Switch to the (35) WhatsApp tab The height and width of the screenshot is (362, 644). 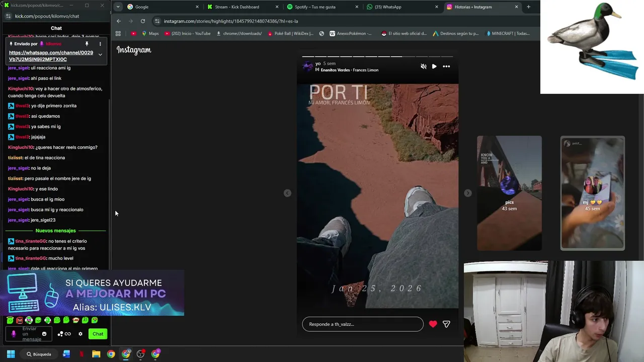pos(401,7)
